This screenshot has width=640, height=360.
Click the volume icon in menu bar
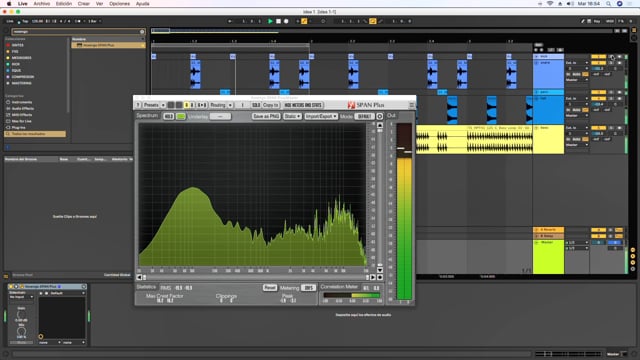click(x=570, y=4)
